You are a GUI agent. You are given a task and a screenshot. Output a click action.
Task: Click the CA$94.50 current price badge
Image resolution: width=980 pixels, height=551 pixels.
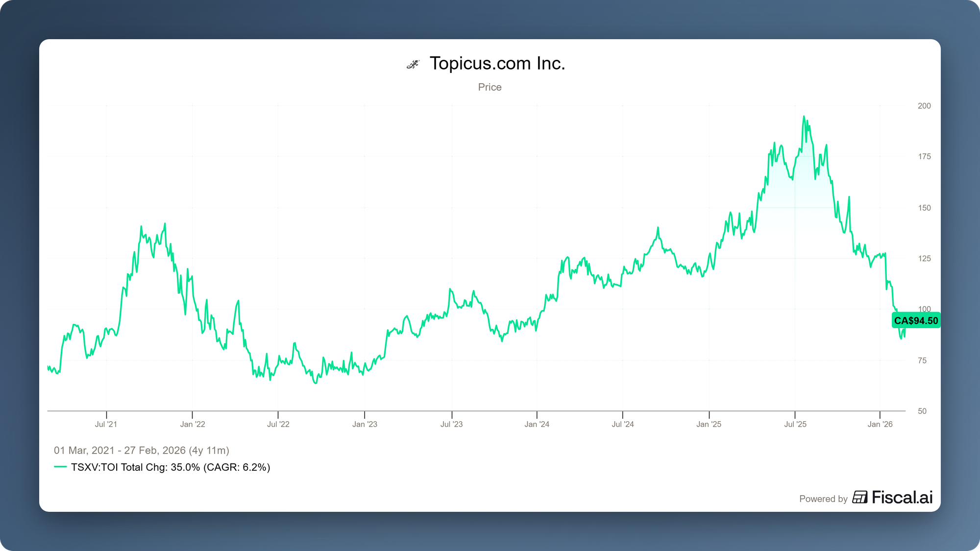(x=916, y=321)
